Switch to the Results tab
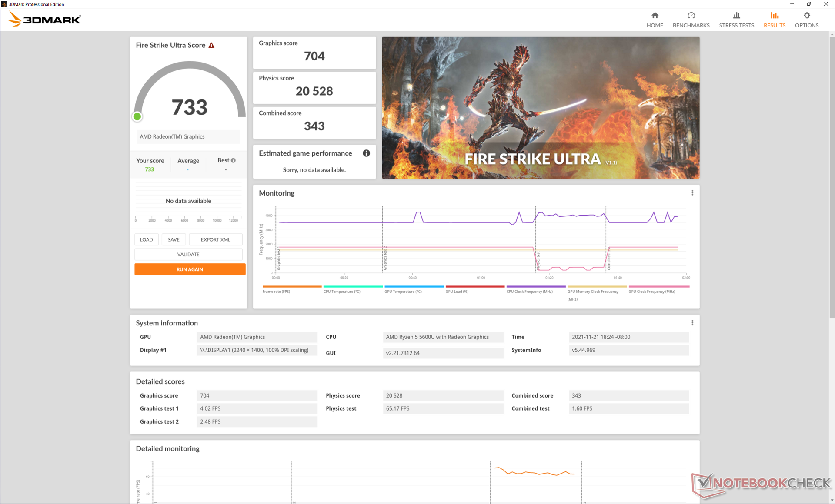 (774, 20)
